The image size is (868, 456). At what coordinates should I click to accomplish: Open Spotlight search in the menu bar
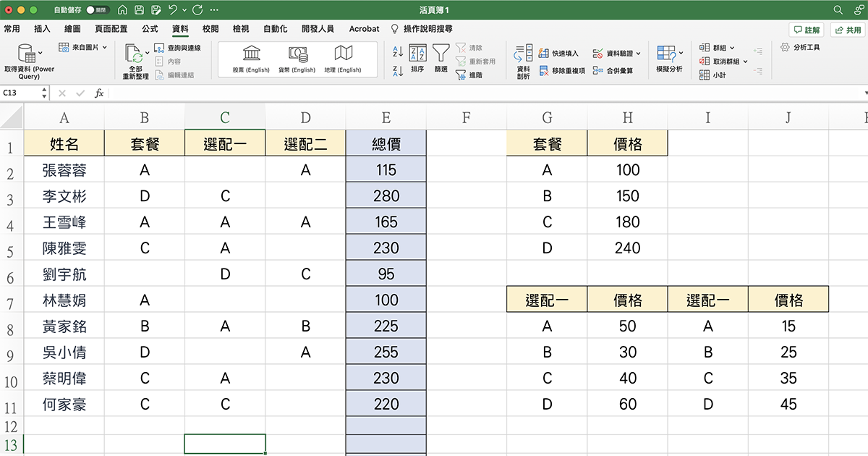coord(837,11)
